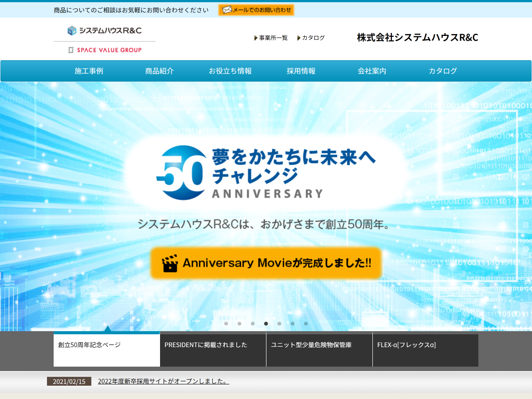The image size is (532, 399).
Task: Click the mail inquiry button メールでのお問い合わせ
Action: (x=256, y=10)
